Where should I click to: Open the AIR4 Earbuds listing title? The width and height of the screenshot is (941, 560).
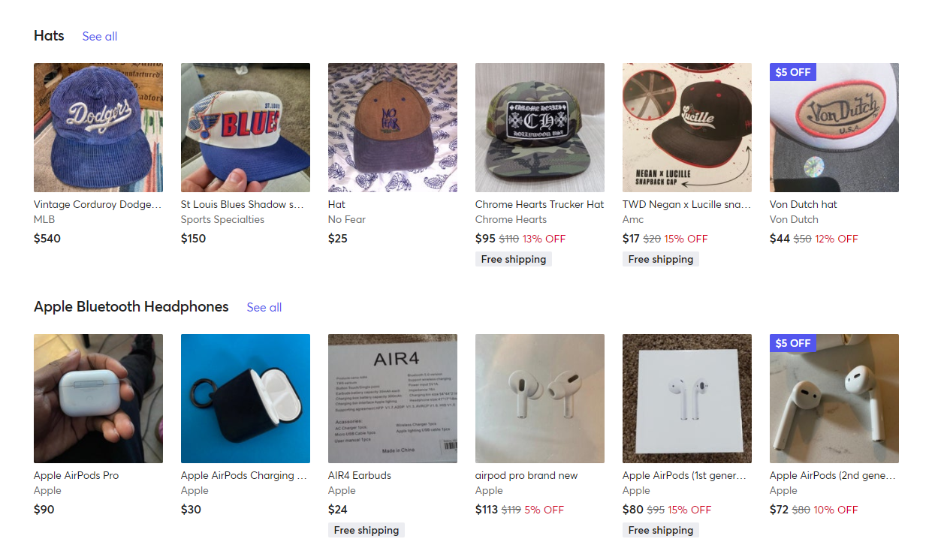pos(360,475)
